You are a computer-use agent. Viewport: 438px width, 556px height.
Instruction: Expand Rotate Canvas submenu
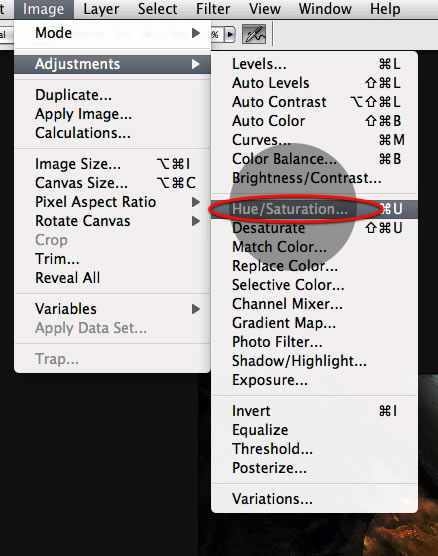coord(112,221)
